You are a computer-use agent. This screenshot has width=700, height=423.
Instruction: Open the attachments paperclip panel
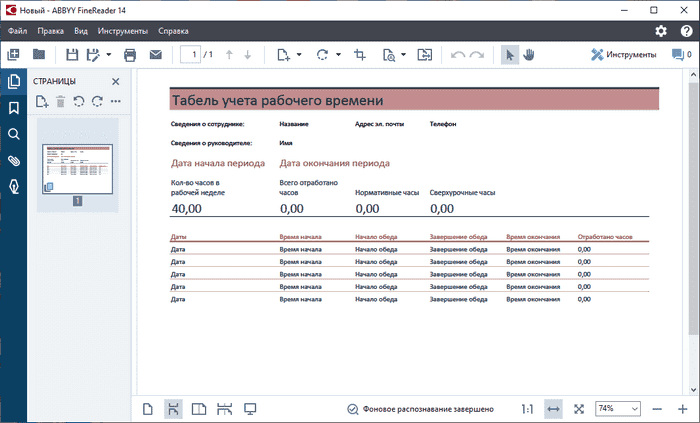(x=14, y=160)
